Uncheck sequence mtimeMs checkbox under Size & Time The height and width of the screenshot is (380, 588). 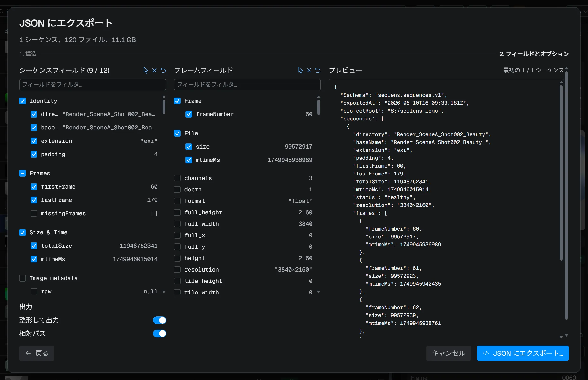click(x=34, y=259)
